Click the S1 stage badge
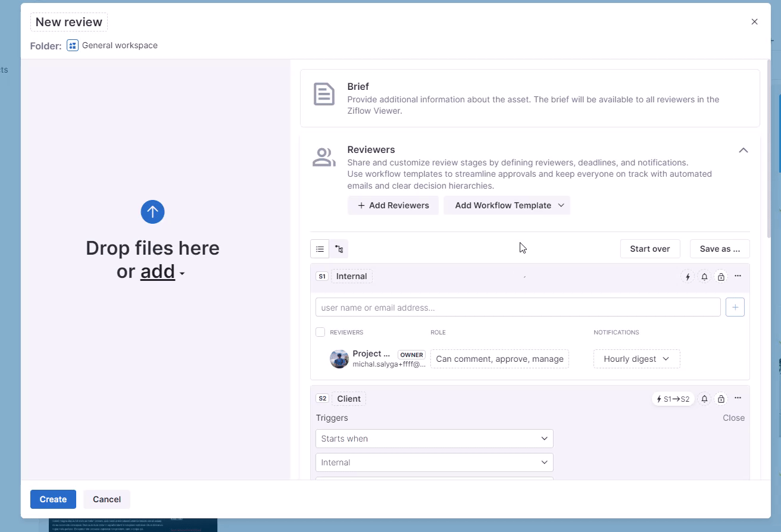Image resolution: width=781 pixels, height=532 pixels. [x=322, y=276]
